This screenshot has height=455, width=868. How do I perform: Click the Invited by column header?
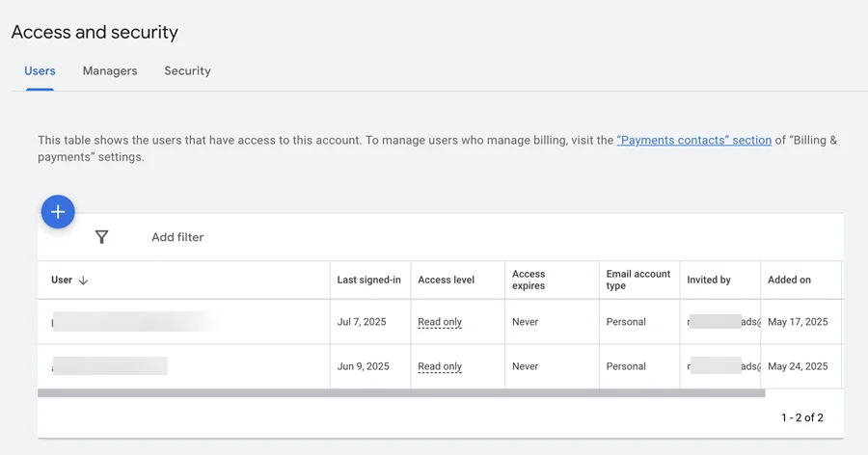click(x=709, y=281)
